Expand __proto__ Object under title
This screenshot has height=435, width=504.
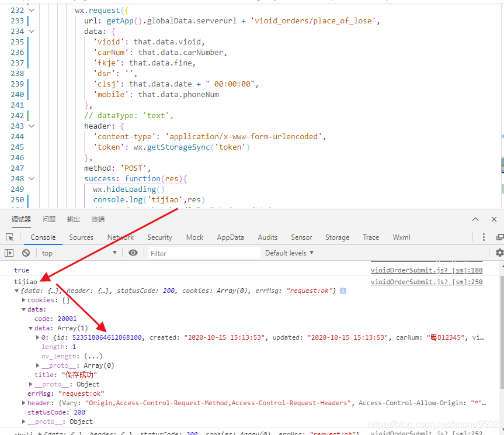[30, 384]
